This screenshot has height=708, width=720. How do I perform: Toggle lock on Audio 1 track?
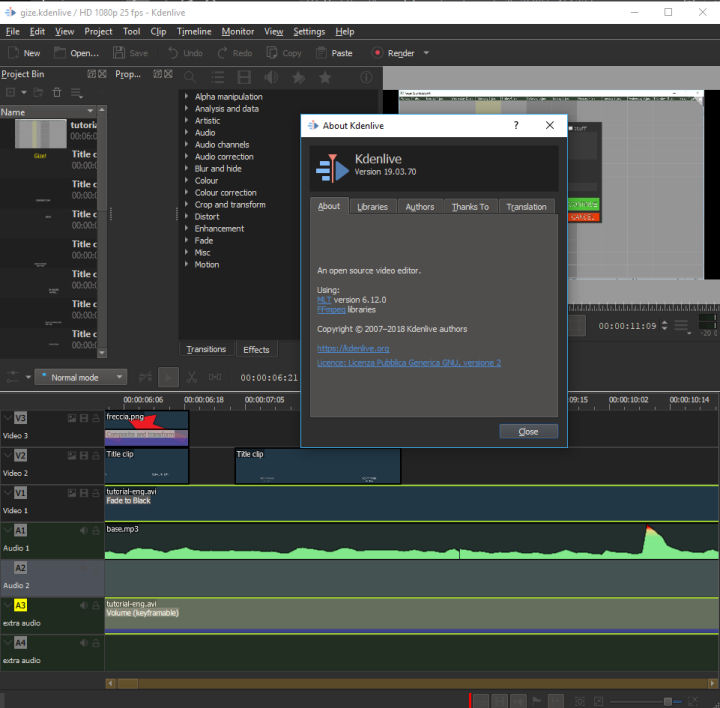point(96,531)
